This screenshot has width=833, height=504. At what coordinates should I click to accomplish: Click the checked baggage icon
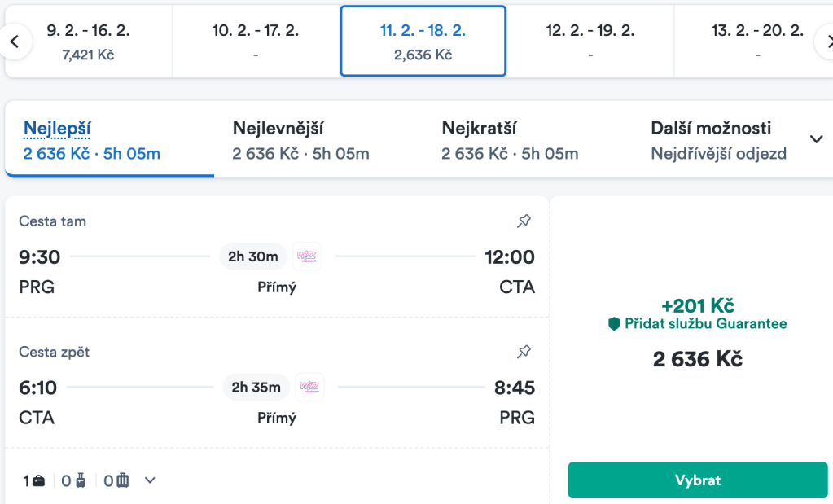click(123, 480)
